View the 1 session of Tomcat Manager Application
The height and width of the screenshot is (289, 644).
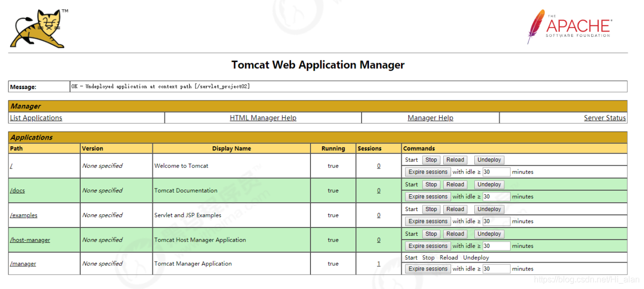point(378,264)
